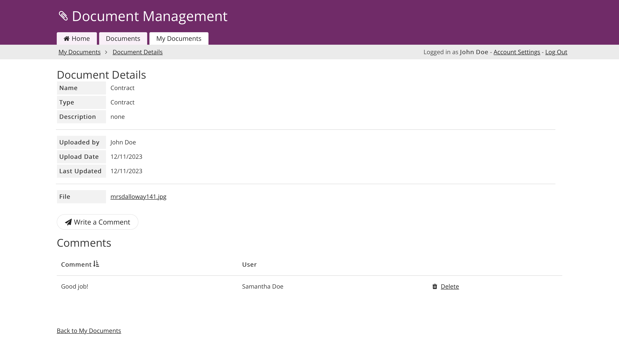Click the sort icon beside Comment header
The image size is (619, 364).
pos(96,264)
